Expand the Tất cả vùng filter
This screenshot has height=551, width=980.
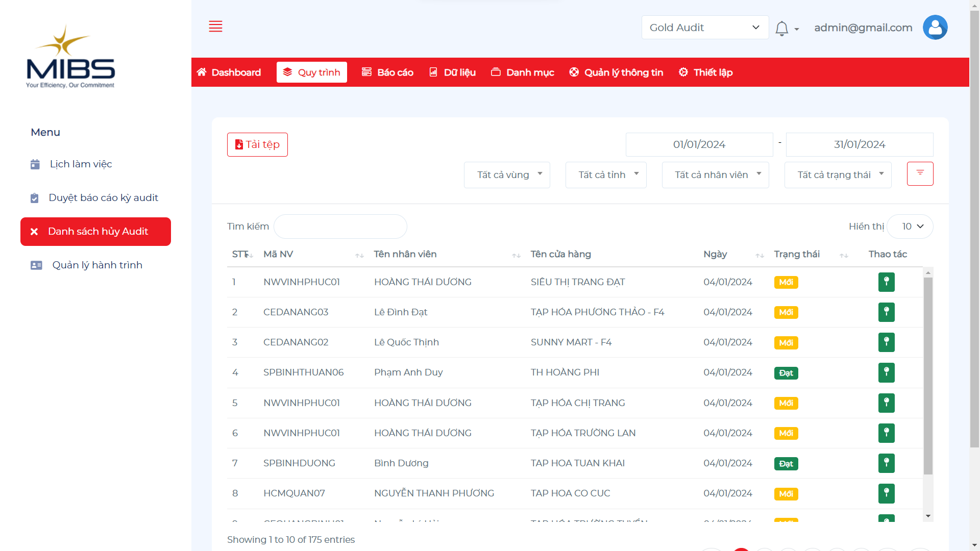pos(507,175)
